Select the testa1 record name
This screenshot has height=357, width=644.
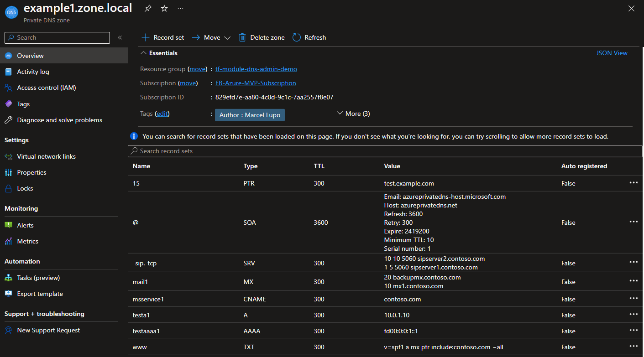141,315
